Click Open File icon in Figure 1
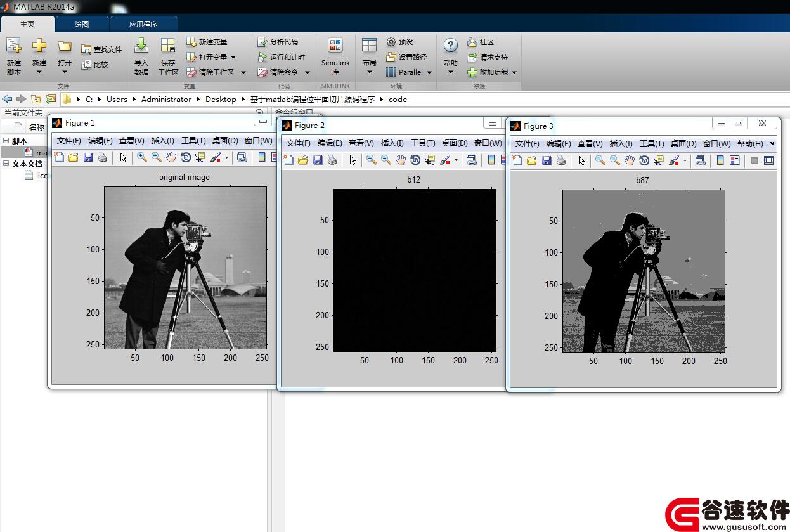The width and height of the screenshot is (790, 532). coord(74,158)
